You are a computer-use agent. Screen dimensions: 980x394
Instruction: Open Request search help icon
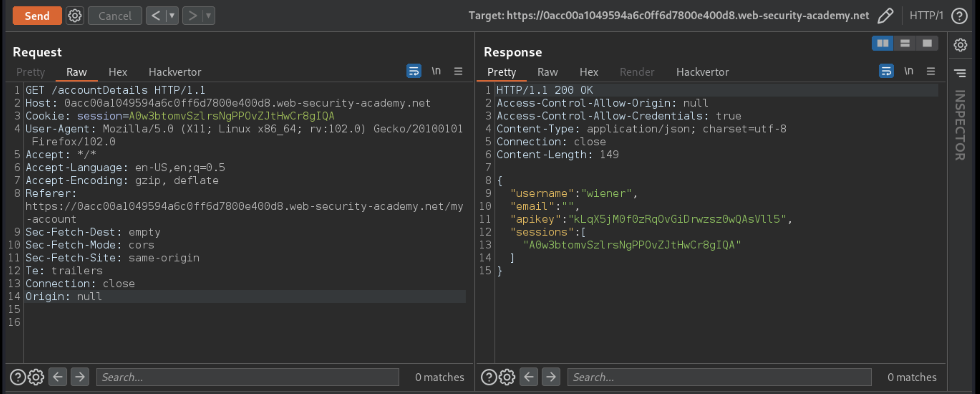point(18,377)
